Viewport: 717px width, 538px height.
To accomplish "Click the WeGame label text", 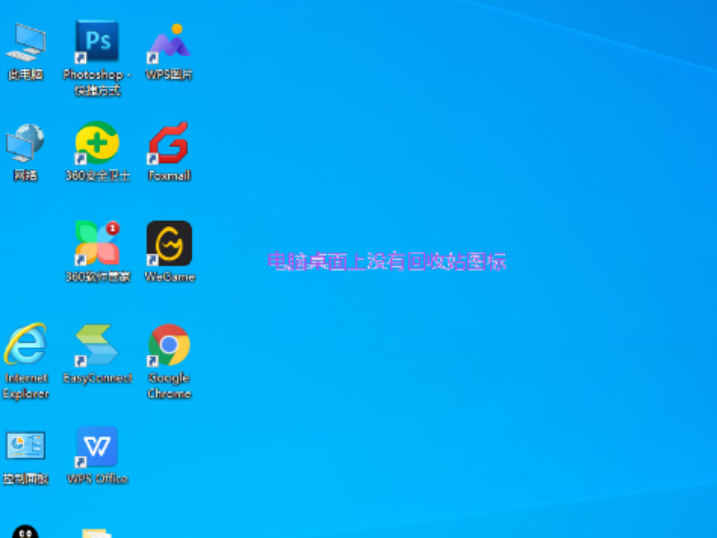I will tap(169, 277).
